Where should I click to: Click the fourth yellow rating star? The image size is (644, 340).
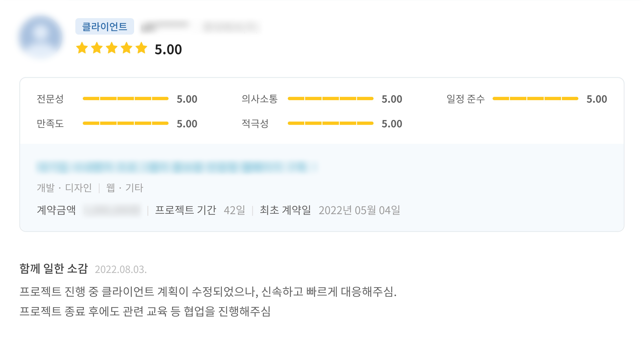[x=126, y=48]
